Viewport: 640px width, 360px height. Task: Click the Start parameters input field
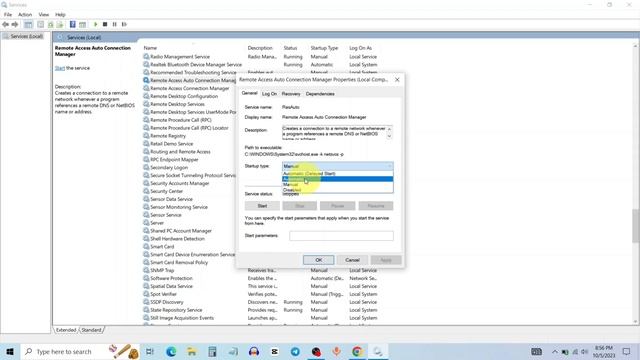click(x=341, y=236)
